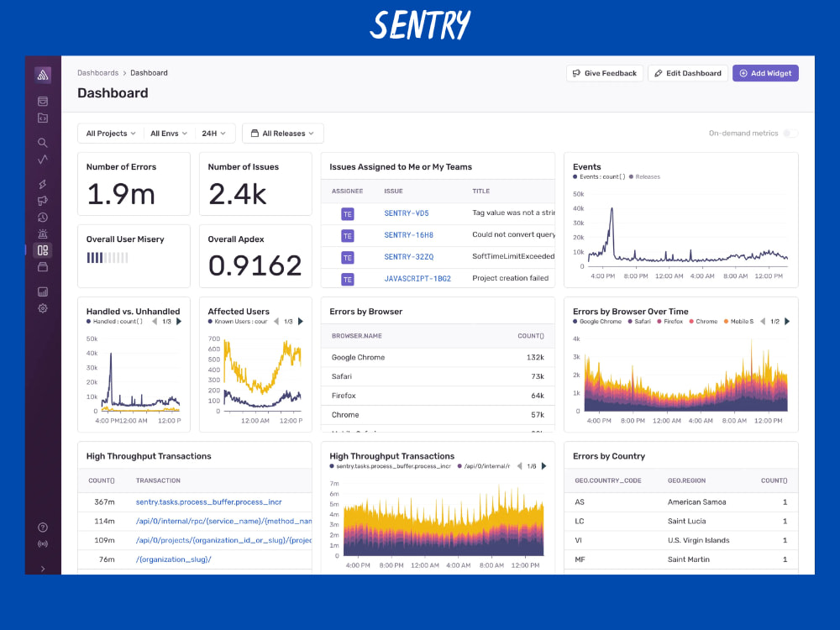Open the All Envs dropdown
840x630 pixels.
click(x=169, y=134)
